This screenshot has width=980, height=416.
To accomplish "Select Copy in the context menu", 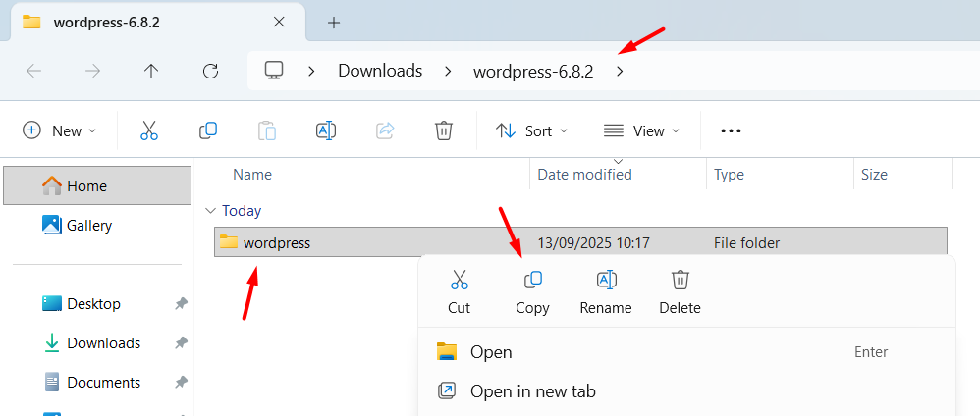I will 532,291.
